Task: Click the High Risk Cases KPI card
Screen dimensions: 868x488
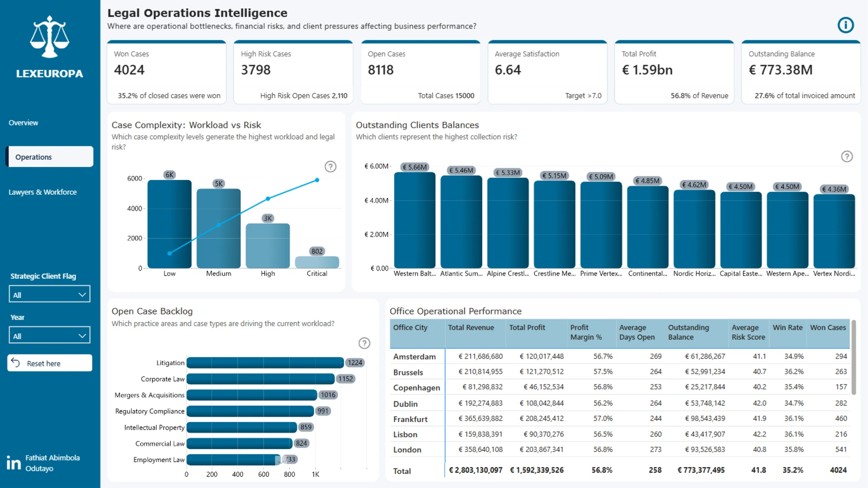Action: tap(293, 72)
